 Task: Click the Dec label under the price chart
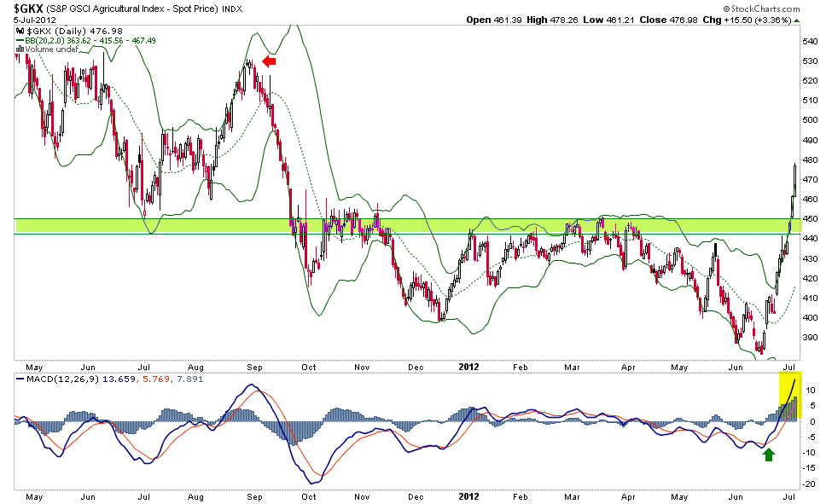416,367
